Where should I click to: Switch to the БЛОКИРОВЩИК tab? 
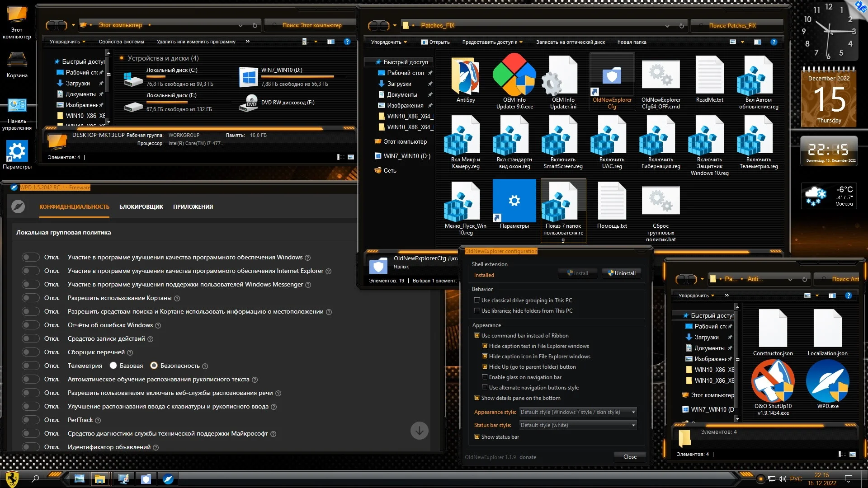[x=141, y=206]
